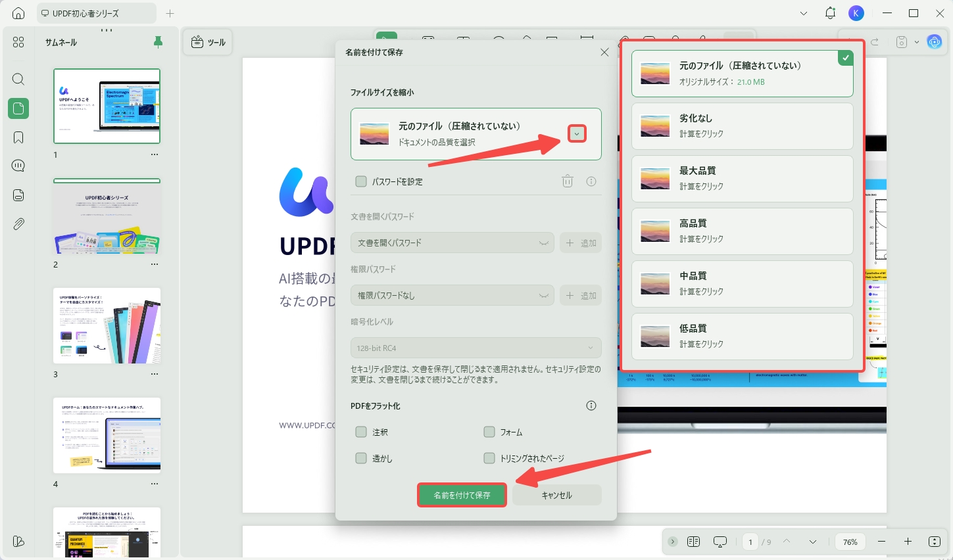The height and width of the screenshot is (560, 953).
Task: Click the save icon in the top toolbar
Action: click(902, 42)
